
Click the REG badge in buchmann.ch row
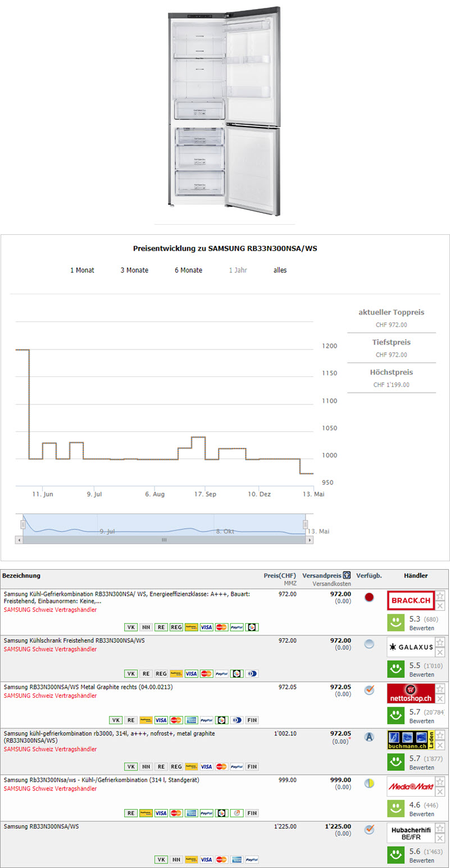pyautogui.click(x=176, y=767)
